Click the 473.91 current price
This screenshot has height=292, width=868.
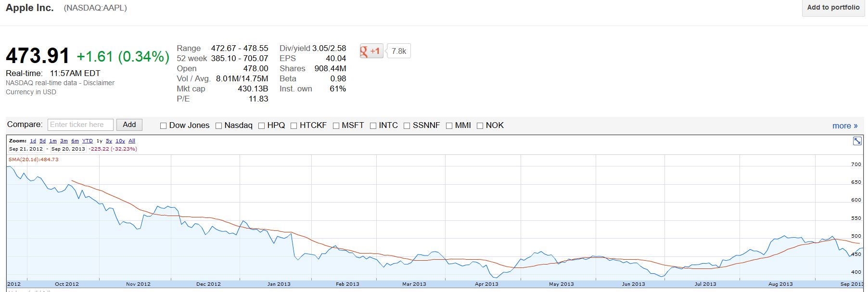(x=38, y=56)
